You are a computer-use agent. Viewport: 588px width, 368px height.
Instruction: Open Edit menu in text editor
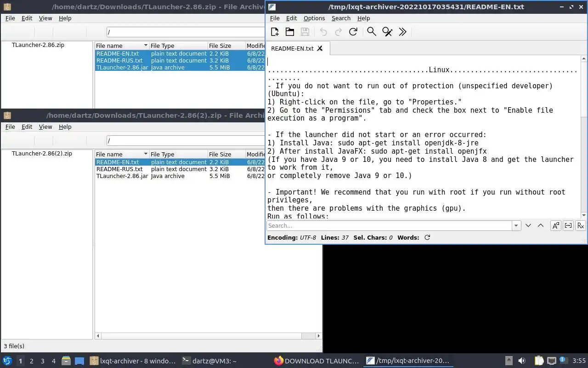coord(292,18)
